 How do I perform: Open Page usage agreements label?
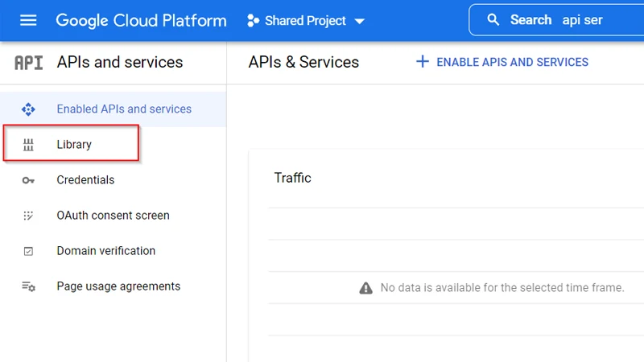click(x=118, y=286)
